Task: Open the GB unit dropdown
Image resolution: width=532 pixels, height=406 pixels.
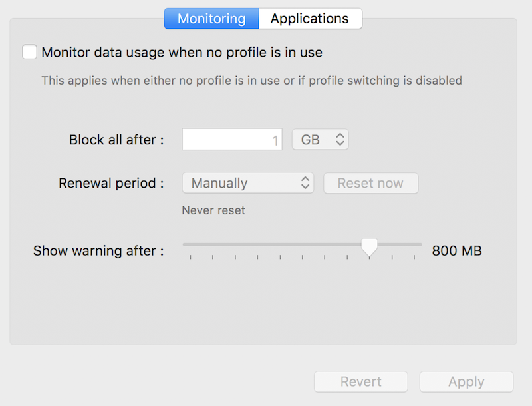Action: 321,140
